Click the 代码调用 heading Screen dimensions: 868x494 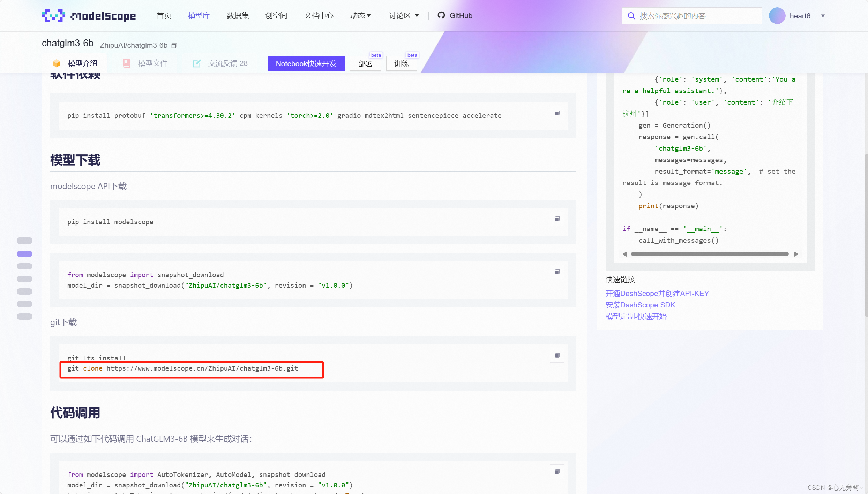(x=75, y=413)
